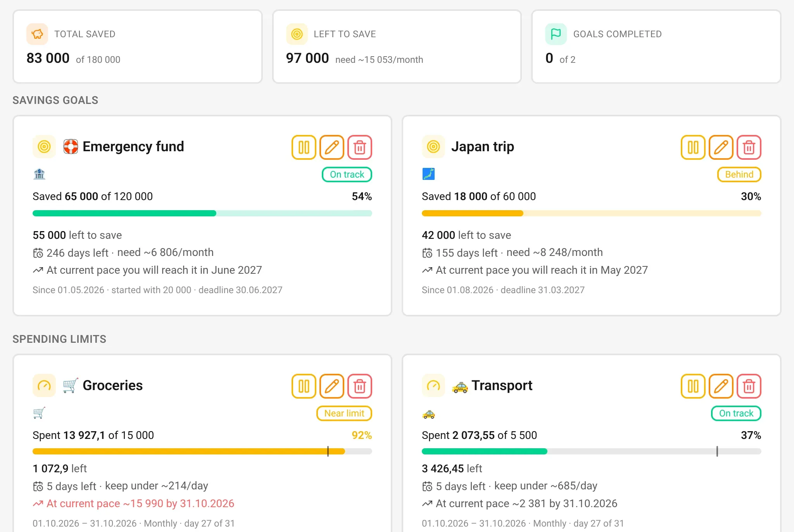Click the Japan map icon under Japan trip
Screen dimensions: 794x532
[428, 174]
